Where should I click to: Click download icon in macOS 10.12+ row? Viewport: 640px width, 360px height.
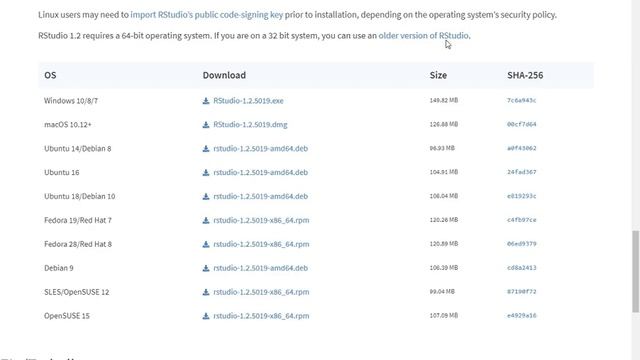coord(206,124)
